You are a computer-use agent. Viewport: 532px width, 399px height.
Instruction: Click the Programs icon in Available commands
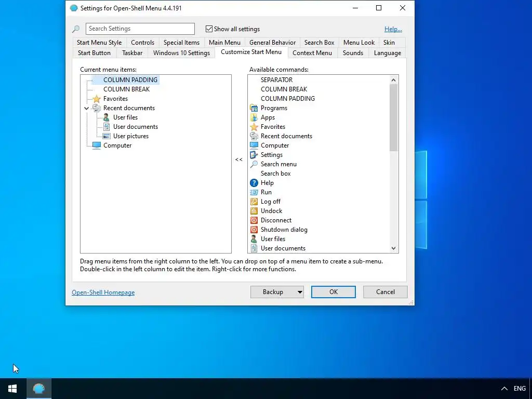(x=254, y=108)
